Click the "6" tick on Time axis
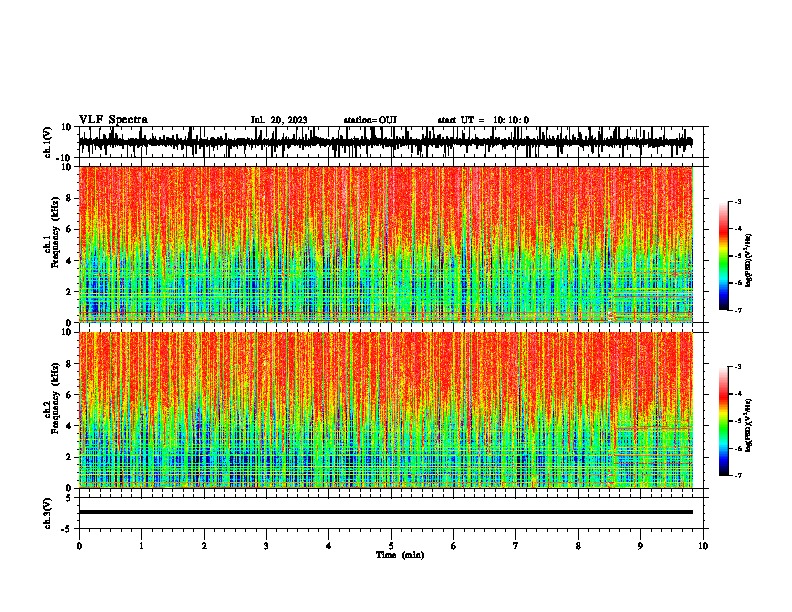The width and height of the screenshot is (792, 612). point(454,546)
